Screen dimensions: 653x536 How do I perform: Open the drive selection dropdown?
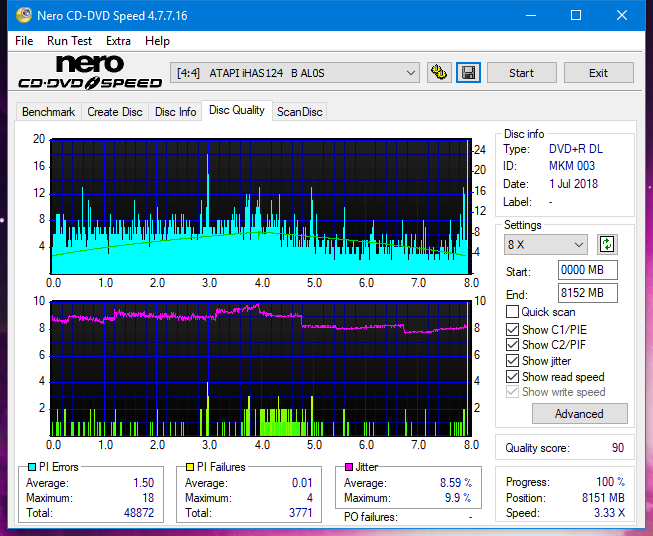(x=295, y=73)
